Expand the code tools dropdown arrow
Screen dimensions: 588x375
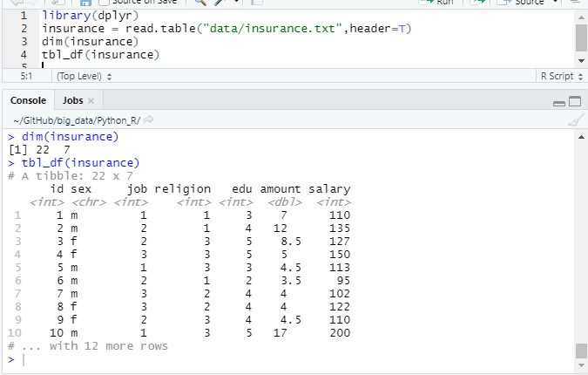(x=236, y=2)
